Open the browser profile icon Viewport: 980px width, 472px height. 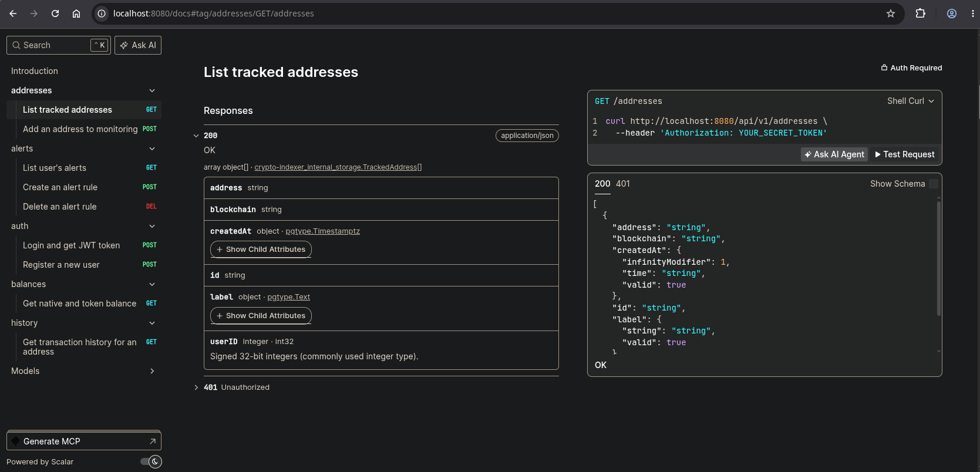point(952,14)
